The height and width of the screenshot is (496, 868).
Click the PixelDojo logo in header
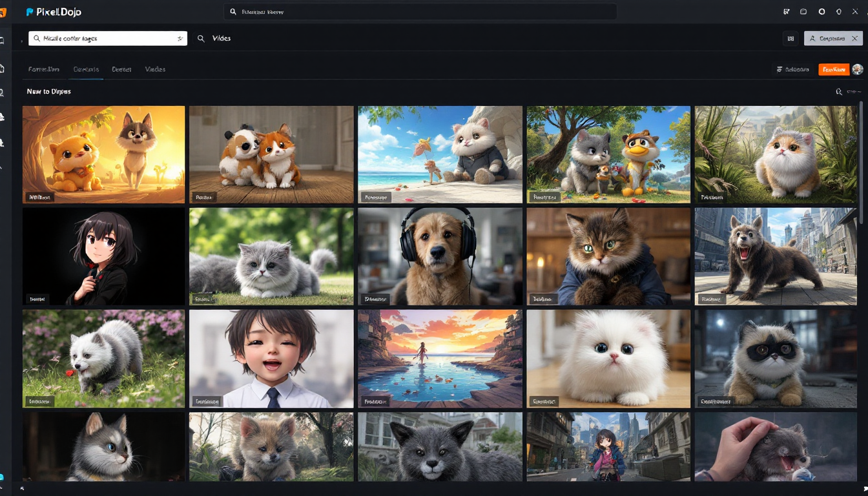click(x=54, y=12)
